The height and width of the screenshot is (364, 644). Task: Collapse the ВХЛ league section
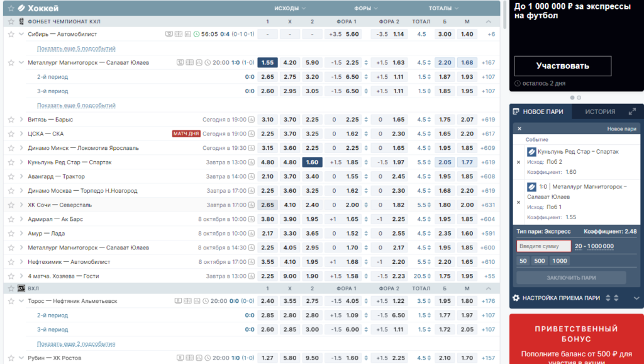[x=488, y=288]
